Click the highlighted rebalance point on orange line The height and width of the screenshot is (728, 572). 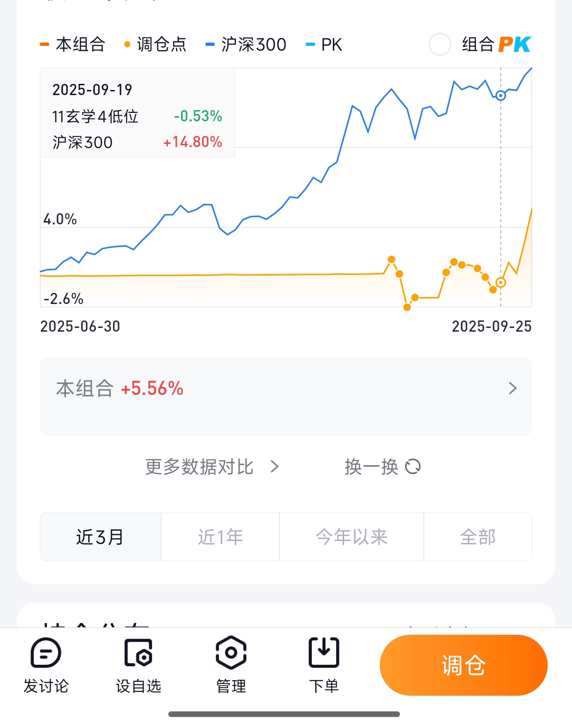pyautogui.click(x=501, y=282)
